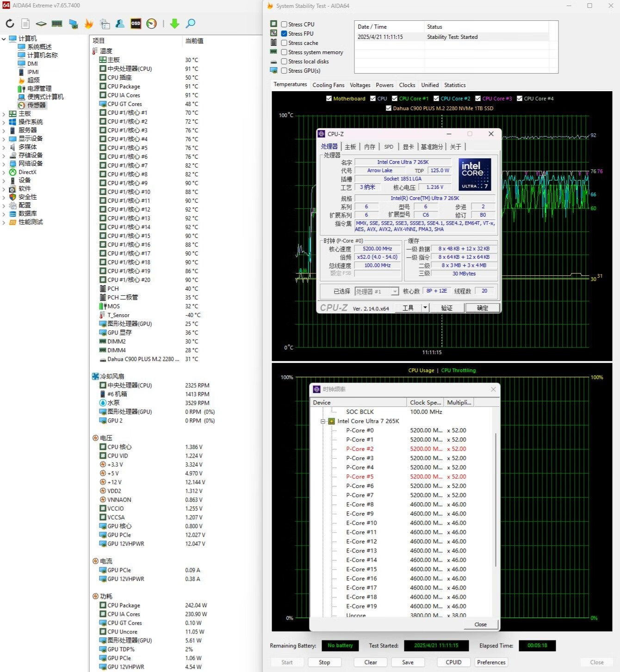This screenshot has width=620, height=672.
Task: Switch to the Statistics tab
Action: [455, 85]
